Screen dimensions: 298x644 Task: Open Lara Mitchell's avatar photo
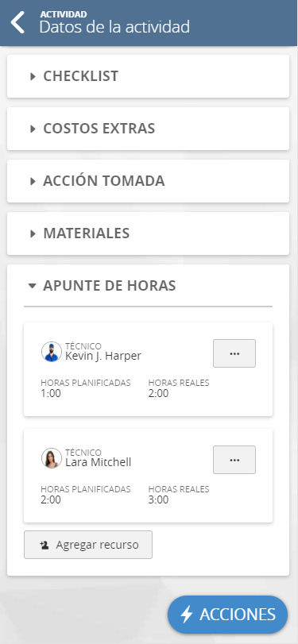coord(52,458)
